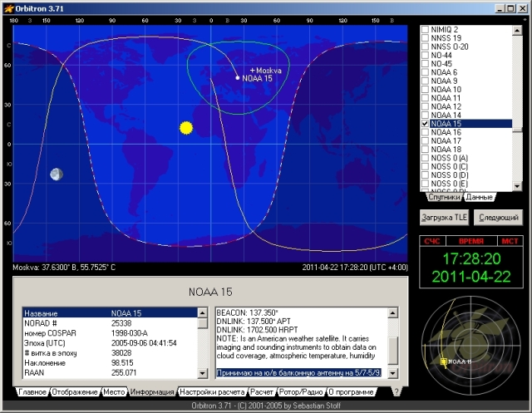Click the Следующий button
Image resolution: width=532 pixels, height=413 pixels.
[499, 218]
